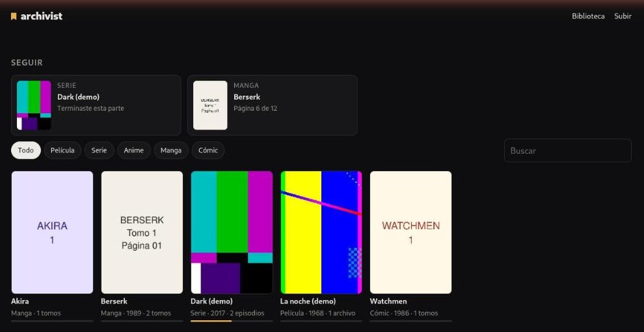Click 'Manga · 1989 · 2 tomos' text
644x332 pixels.
pos(136,313)
